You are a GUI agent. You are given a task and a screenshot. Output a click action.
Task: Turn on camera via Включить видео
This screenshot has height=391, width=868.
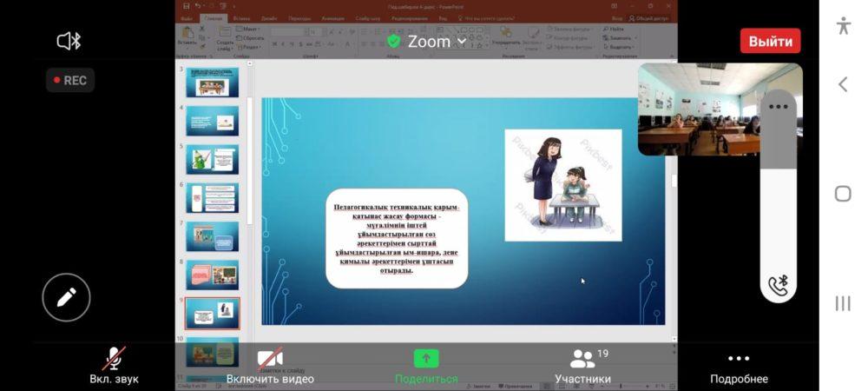[x=270, y=365]
